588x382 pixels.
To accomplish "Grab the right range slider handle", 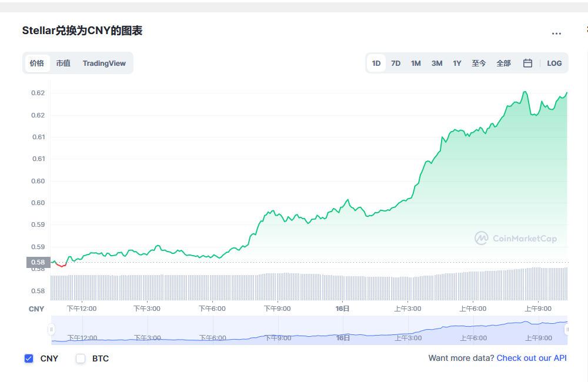I will point(567,330).
